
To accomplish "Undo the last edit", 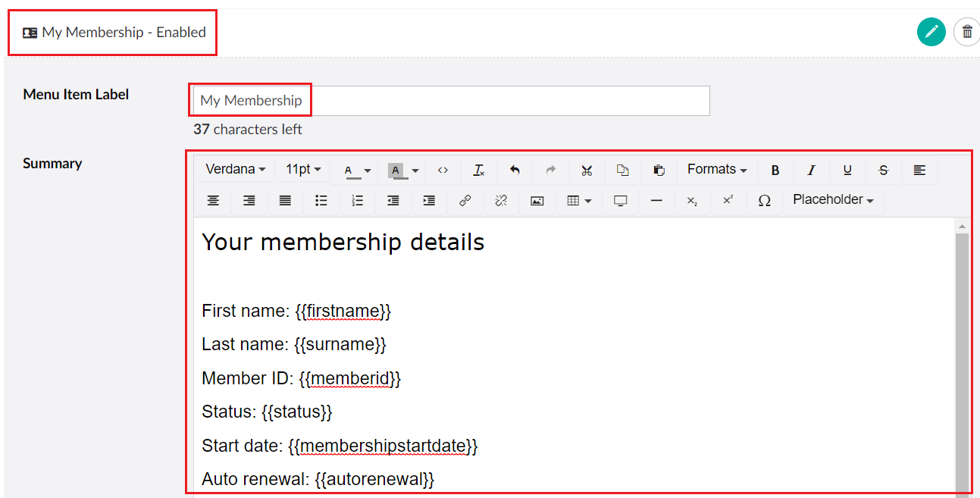I will (x=515, y=170).
